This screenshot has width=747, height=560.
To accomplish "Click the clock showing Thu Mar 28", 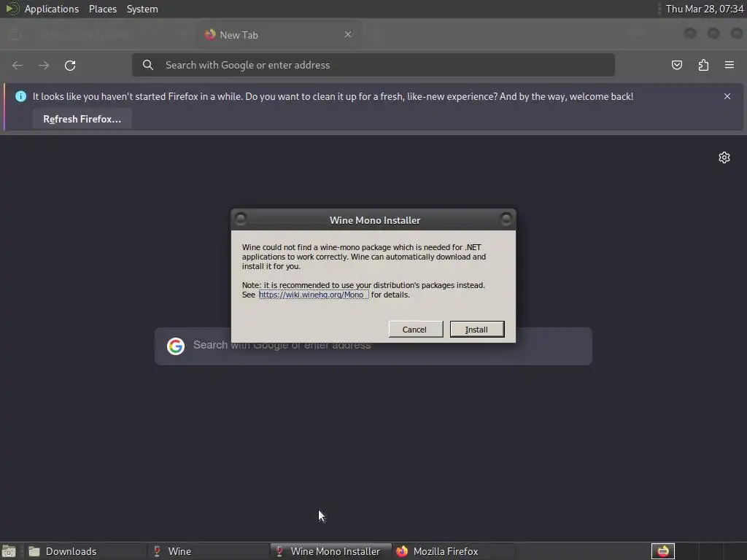I will [705, 9].
